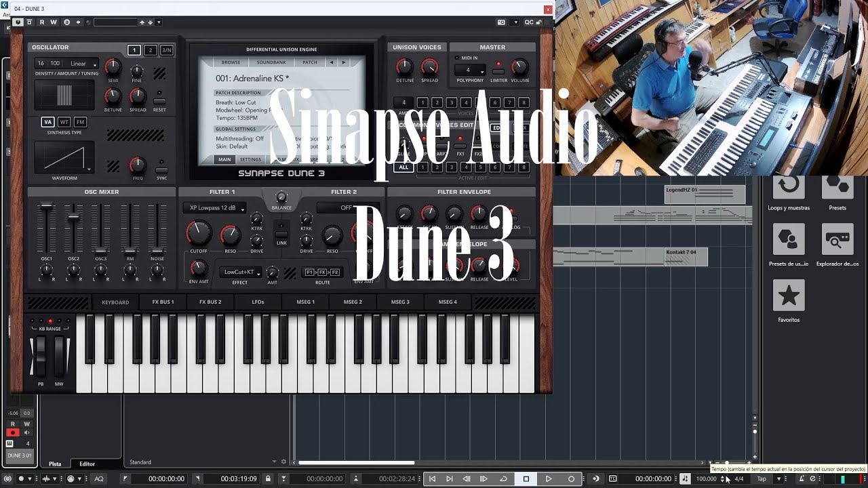Switch to the Editor tab

click(87, 464)
